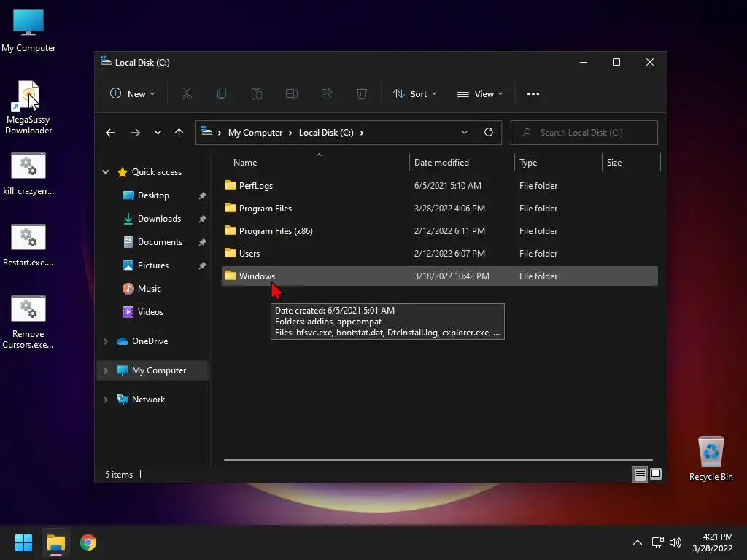This screenshot has width=747, height=560.
Task: Go back with the left arrow
Action: (110, 133)
